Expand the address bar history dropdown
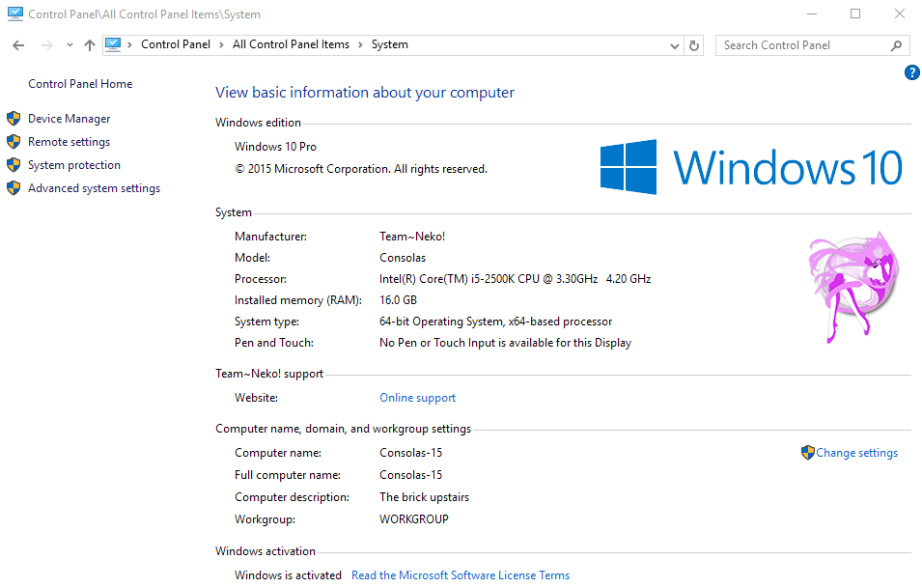This screenshot has width=922, height=588. (x=675, y=46)
